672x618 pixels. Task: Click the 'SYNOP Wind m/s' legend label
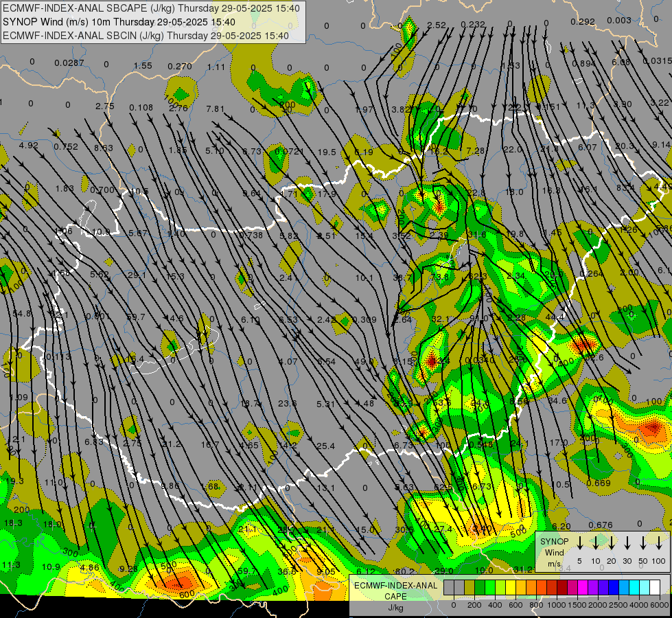[554, 552]
